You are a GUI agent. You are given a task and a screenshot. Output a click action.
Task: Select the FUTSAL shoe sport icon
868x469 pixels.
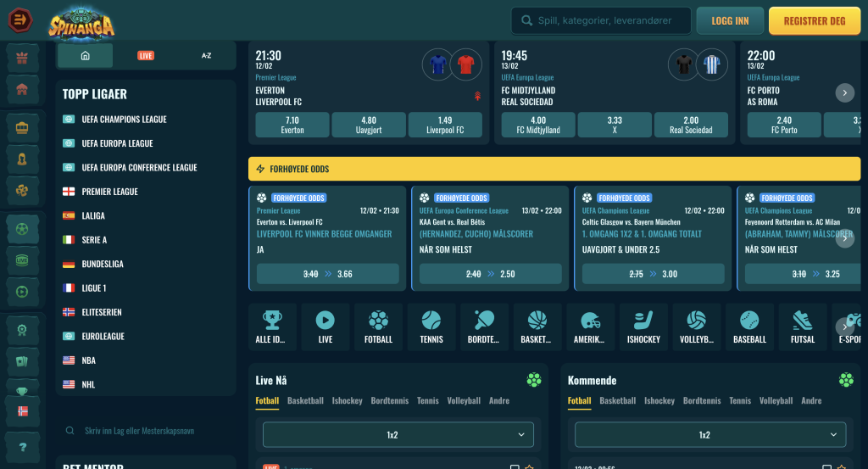click(803, 327)
